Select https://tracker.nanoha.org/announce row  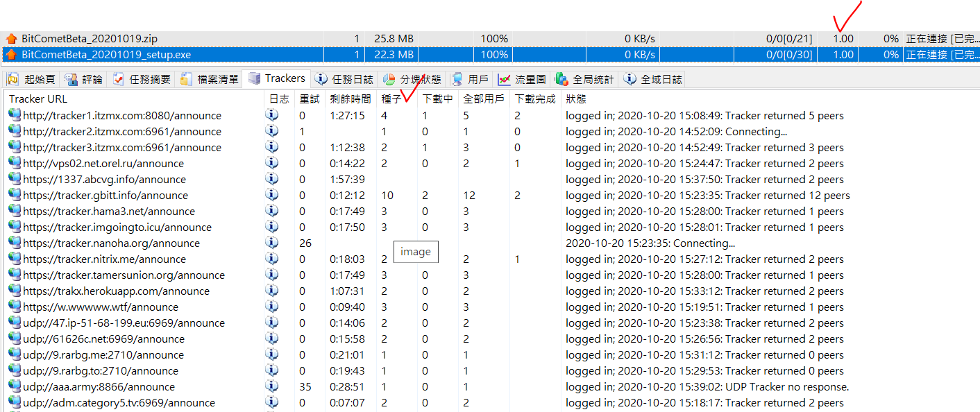(x=492, y=243)
